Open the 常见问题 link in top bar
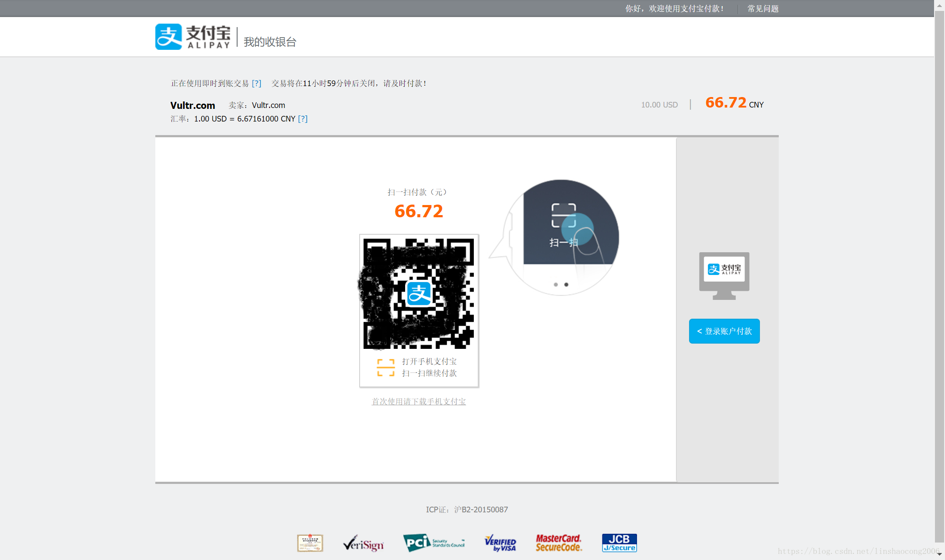945x560 pixels. pyautogui.click(x=763, y=9)
